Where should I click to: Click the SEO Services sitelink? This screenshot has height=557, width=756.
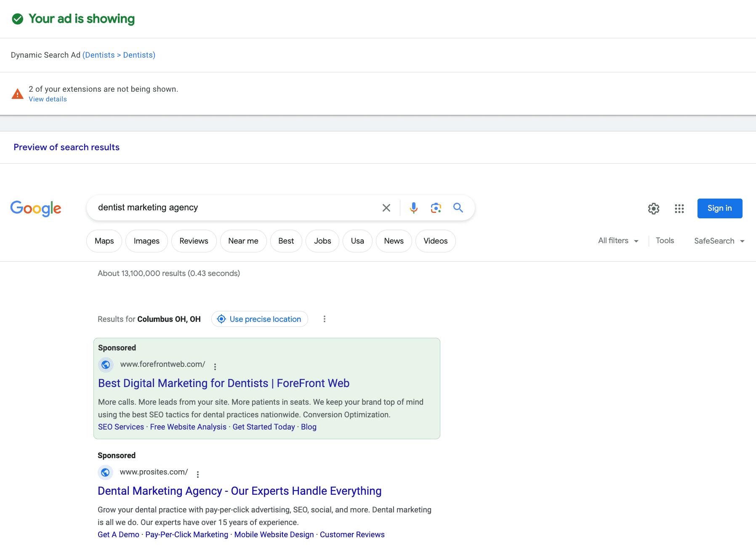tap(121, 427)
